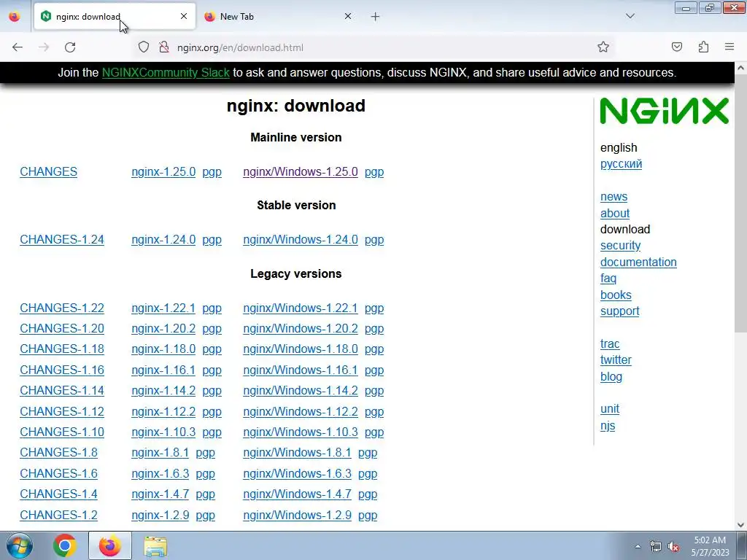Open the clock showing 5:02 AM

pyautogui.click(x=710, y=546)
